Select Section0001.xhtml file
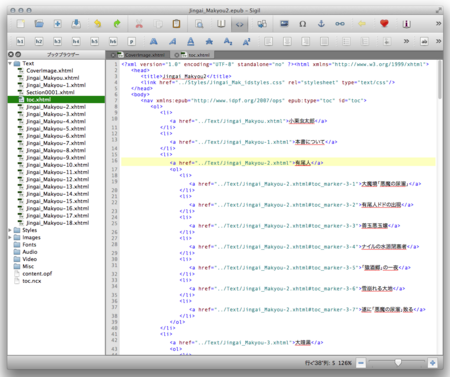This screenshot has width=450, height=377. tap(50, 92)
